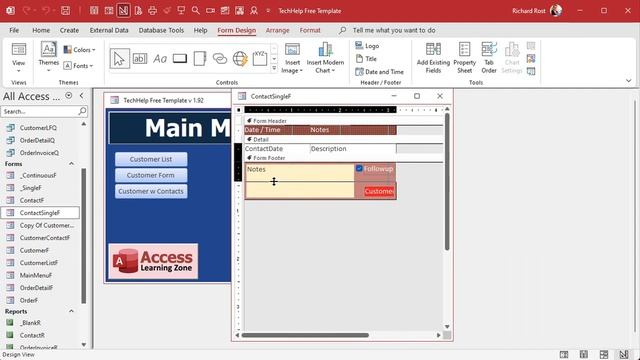640x360 pixels.
Task: Open the Colors dropdown
Action: (80, 50)
